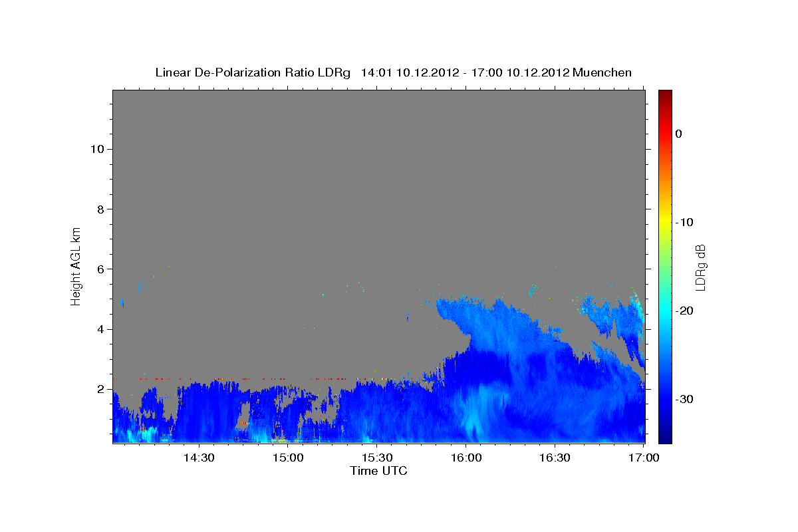This screenshot has height=532, width=798.
Task: Click the "Time UTC" axis label
Action: pos(378,471)
